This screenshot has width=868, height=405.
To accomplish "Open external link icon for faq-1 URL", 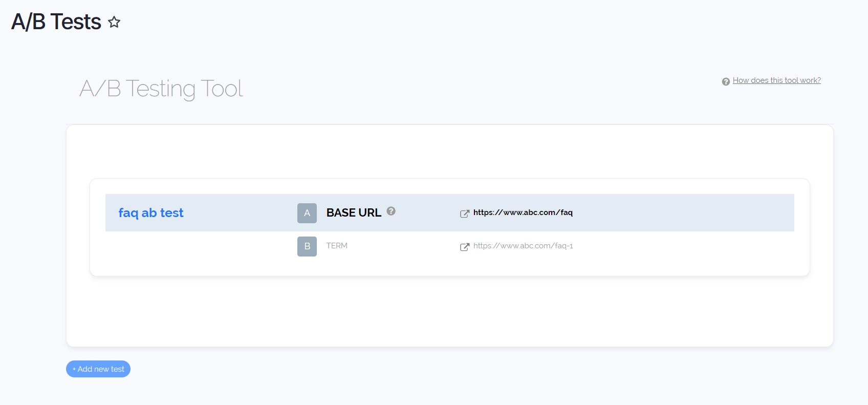I will click(x=465, y=247).
